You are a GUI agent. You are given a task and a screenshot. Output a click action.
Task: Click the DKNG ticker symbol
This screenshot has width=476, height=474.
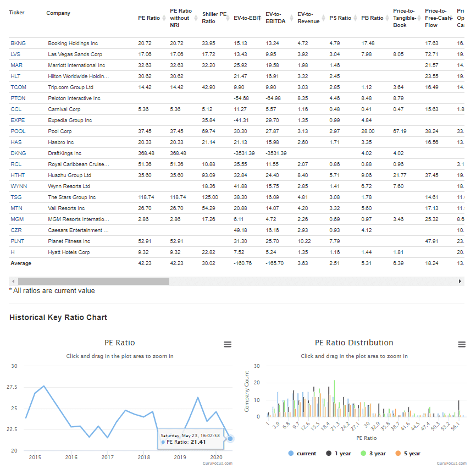click(x=18, y=153)
